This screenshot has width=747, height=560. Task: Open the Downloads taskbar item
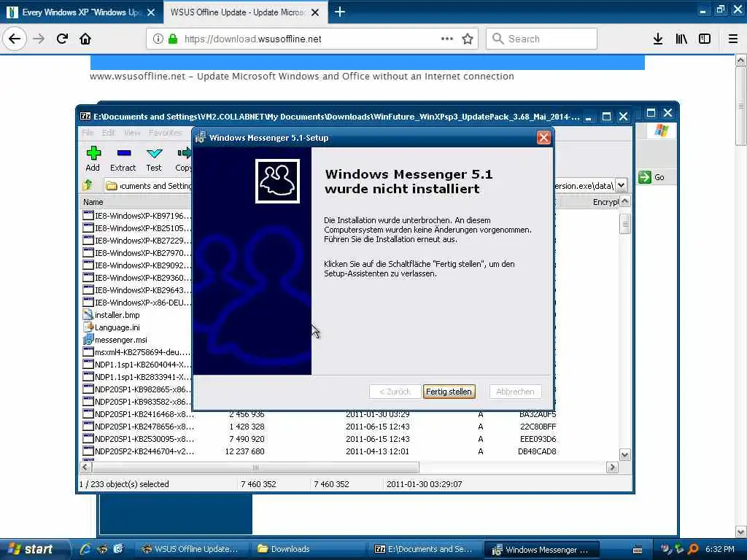(309, 549)
